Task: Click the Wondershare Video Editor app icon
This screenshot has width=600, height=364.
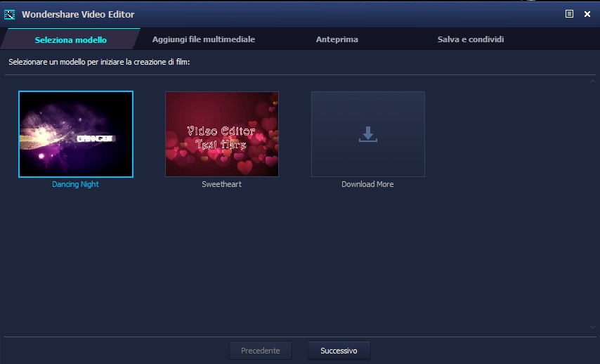Action: pos(9,15)
